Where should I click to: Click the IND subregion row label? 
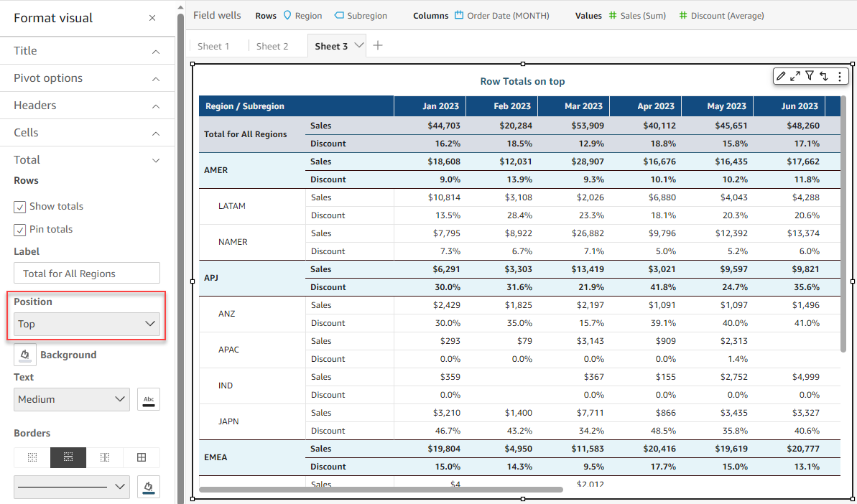coord(225,386)
